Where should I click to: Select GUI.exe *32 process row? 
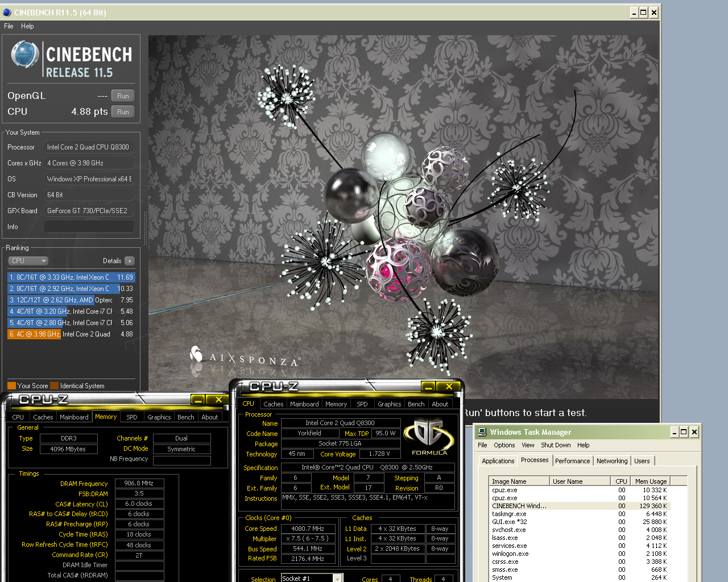click(580, 522)
